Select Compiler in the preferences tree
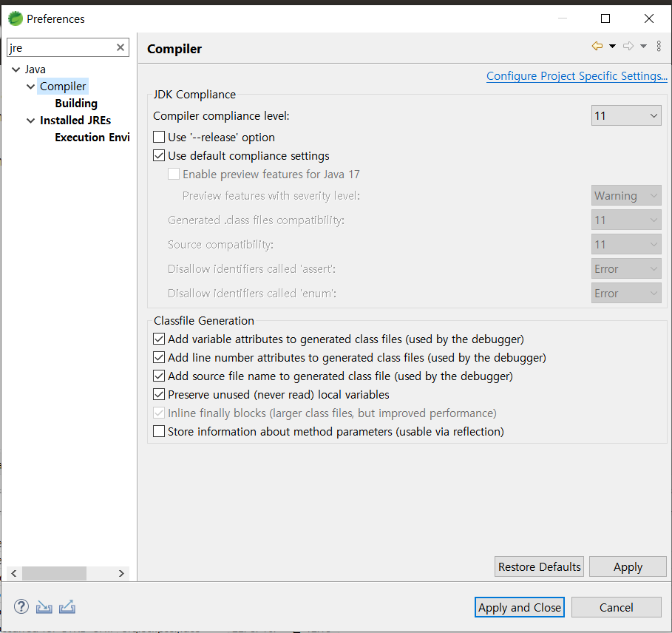This screenshot has height=633, width=672. [x=63, y=86]
